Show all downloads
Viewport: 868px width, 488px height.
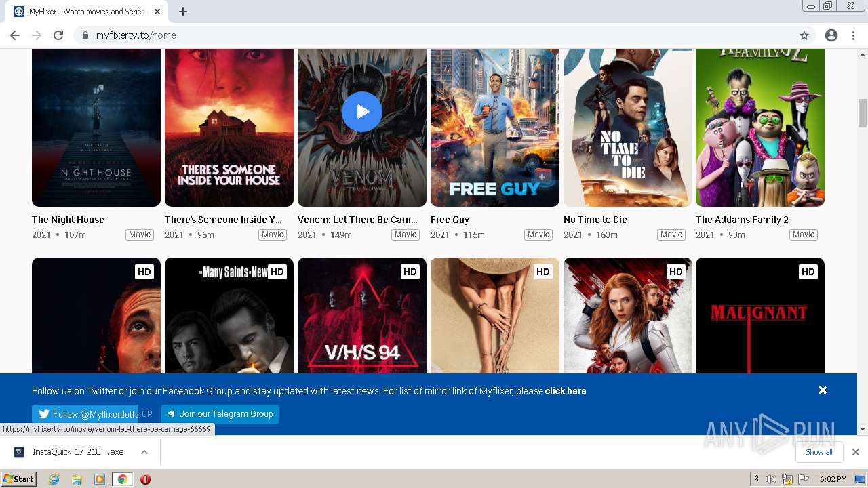coord(819,452)
